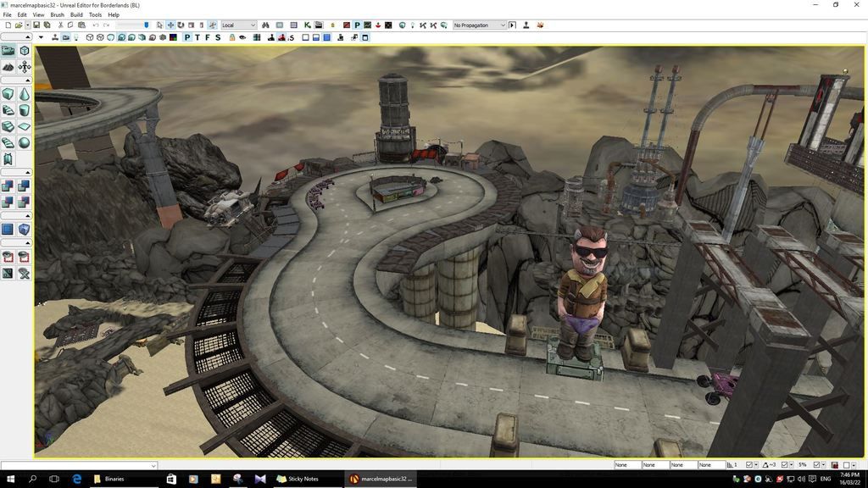Open Binaries folder in taskbar
The height and width of the screenshot is (488, 868).
(125, 480)
